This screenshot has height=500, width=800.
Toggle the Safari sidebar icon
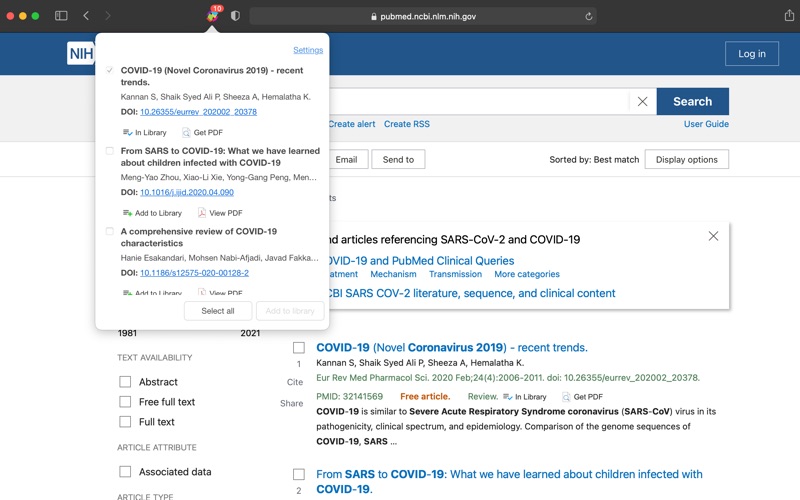pos(61,16)
